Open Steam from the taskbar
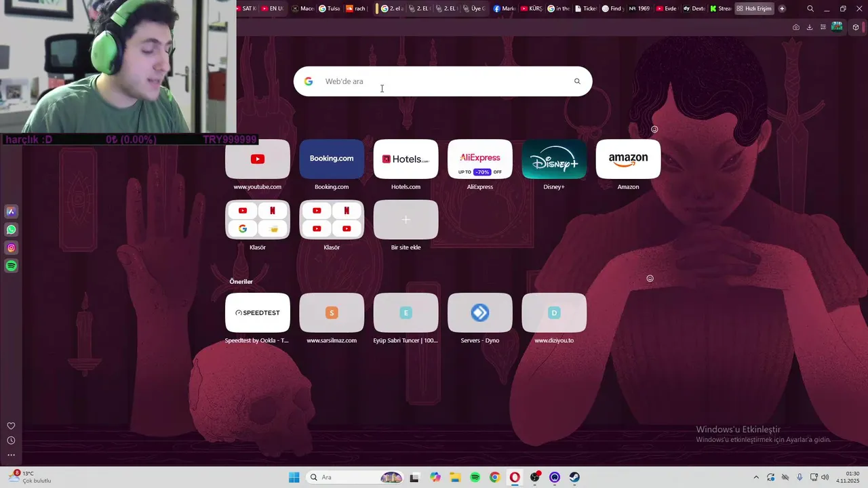868x488 pixels. pos(575,477)
